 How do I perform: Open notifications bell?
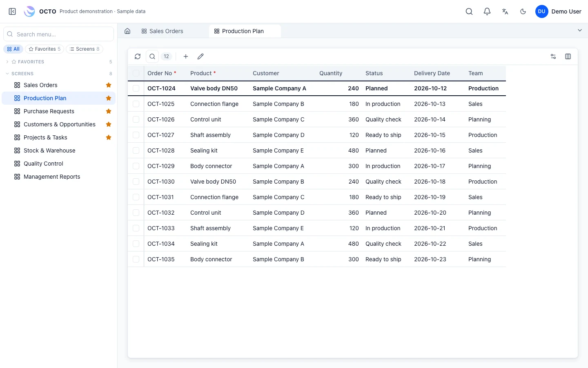(487, 11)
